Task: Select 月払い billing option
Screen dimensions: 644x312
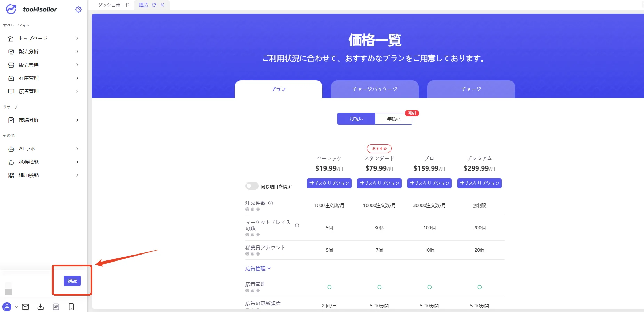Action: click(x=356, y=119)
